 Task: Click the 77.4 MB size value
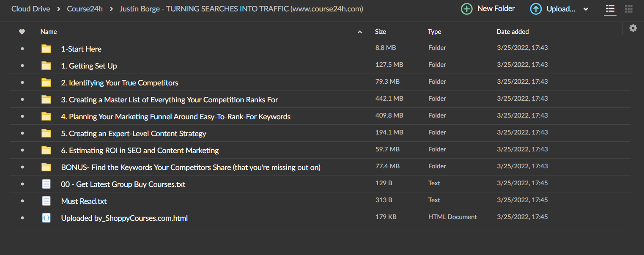pyautogui.click(x=388, y=166)
